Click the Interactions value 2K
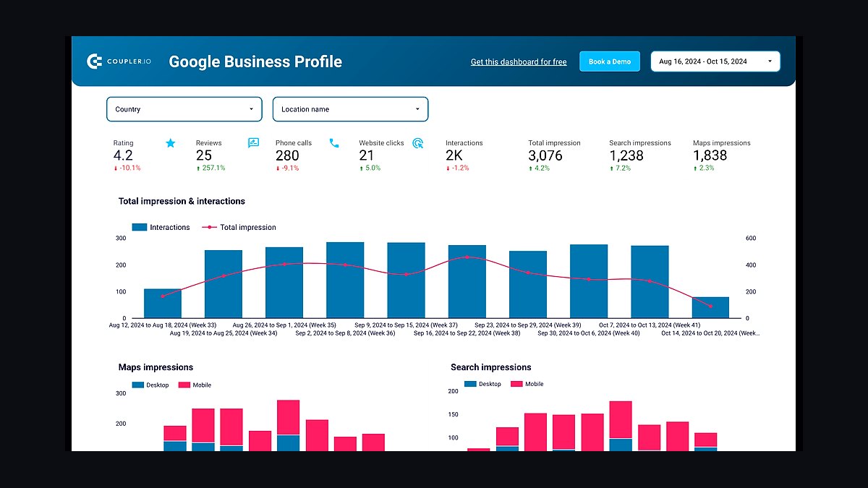868x488 pixels. [454, 155]
